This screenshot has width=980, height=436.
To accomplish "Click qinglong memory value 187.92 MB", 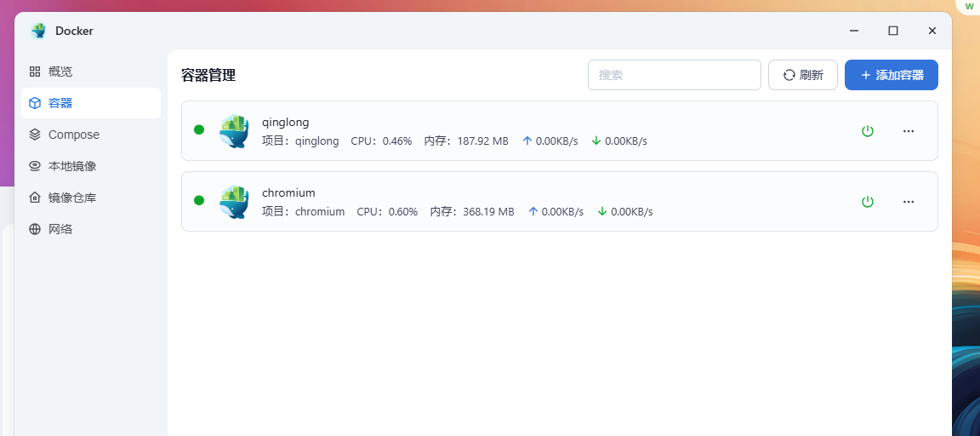I will [x=483, y=141].
